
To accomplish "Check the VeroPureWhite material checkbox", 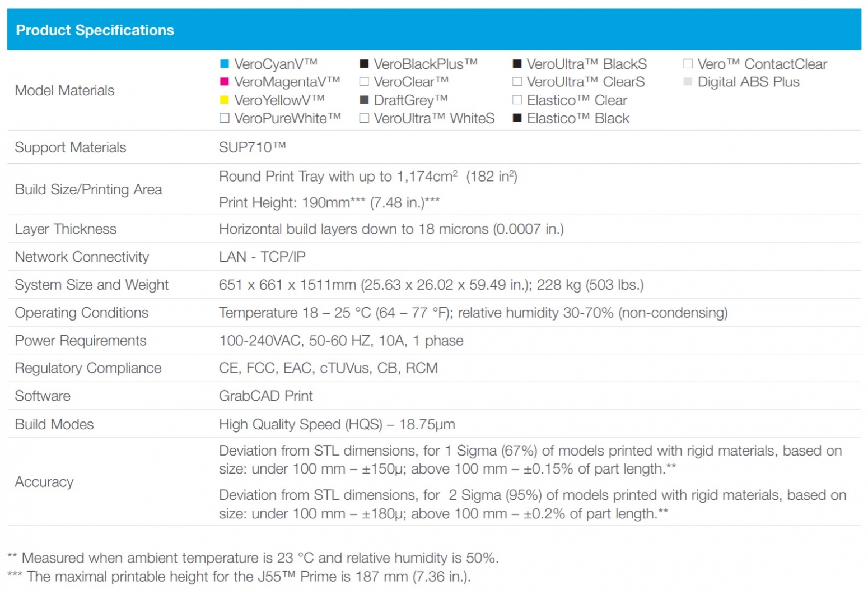I will click(x=225, y=118).
